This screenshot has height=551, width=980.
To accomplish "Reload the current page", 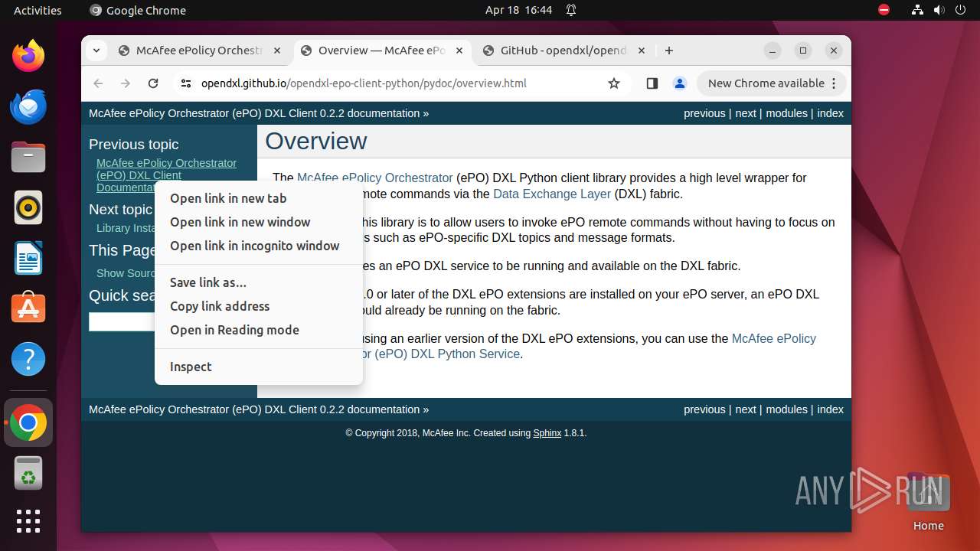I will pyautogui.click(x=153, y=83).
